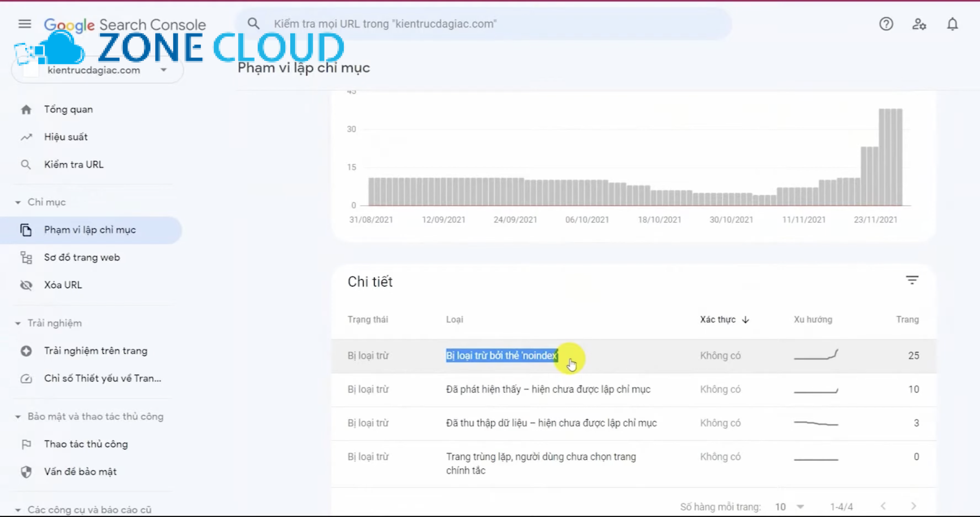Click page count 0 in Trang trùng lặp row
Image resolution: width=980 pixels, height=517 pixels.
tap(916, 457)
